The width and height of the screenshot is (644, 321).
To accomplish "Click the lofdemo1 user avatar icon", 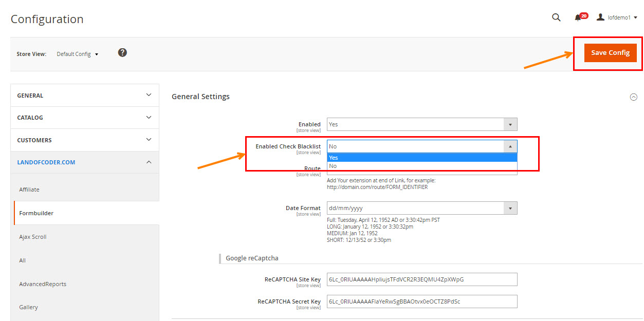I will pyautogui.click(x=600, y=17).
